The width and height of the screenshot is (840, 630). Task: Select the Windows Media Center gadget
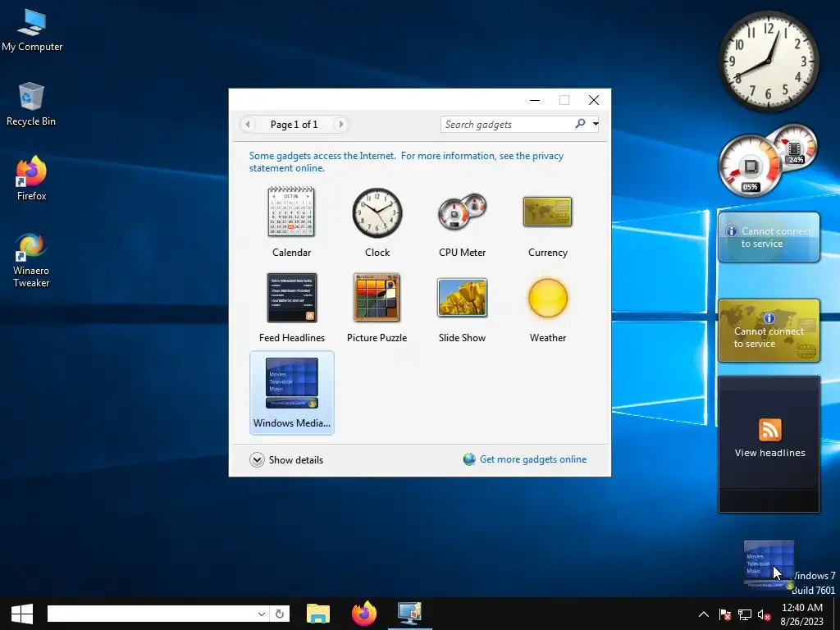click(x=292, y=393)
